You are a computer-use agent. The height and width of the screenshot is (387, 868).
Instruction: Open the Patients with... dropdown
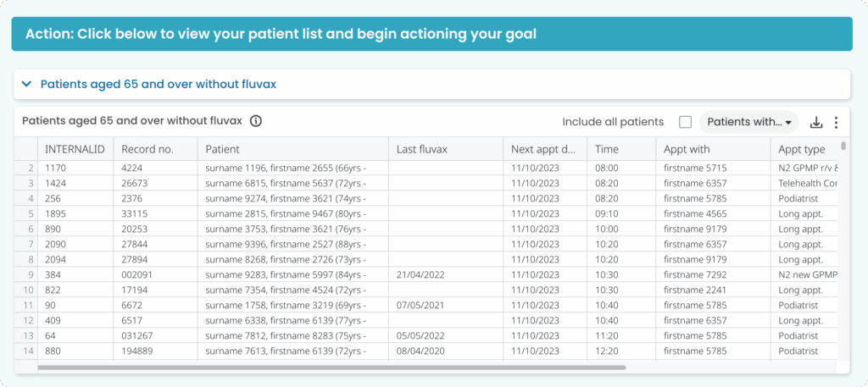point(749,122)
